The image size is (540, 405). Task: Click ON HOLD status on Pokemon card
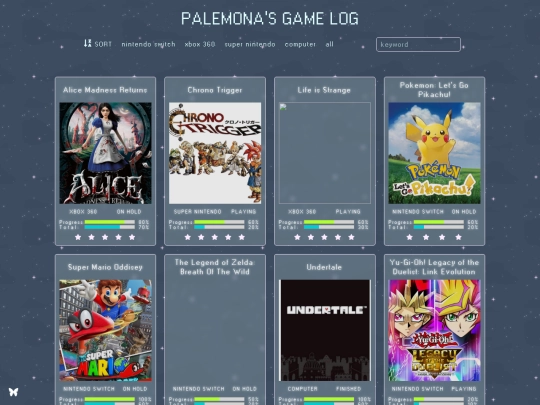(464, 211)
